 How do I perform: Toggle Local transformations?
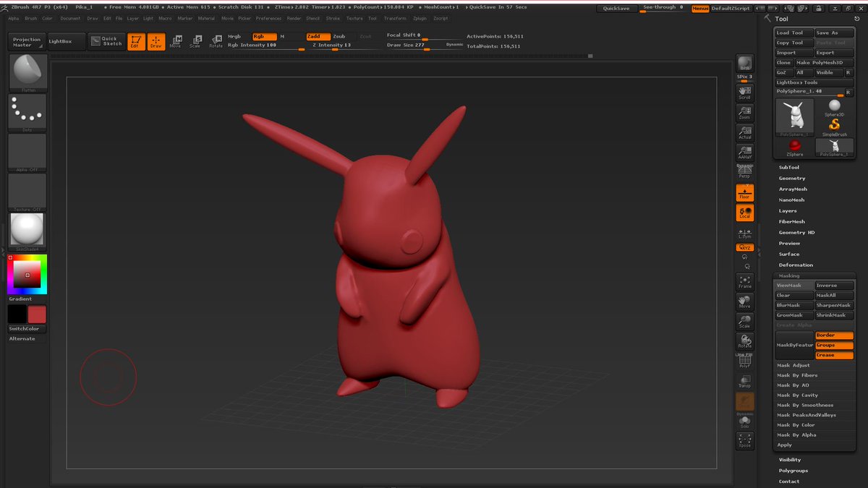point(744,213)
